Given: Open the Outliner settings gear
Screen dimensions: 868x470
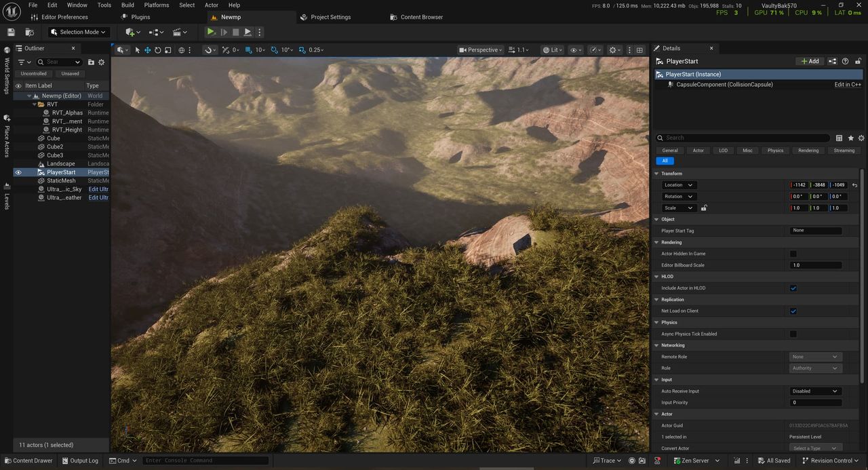Looking at the screenshot, I should (x=102, y=62).
